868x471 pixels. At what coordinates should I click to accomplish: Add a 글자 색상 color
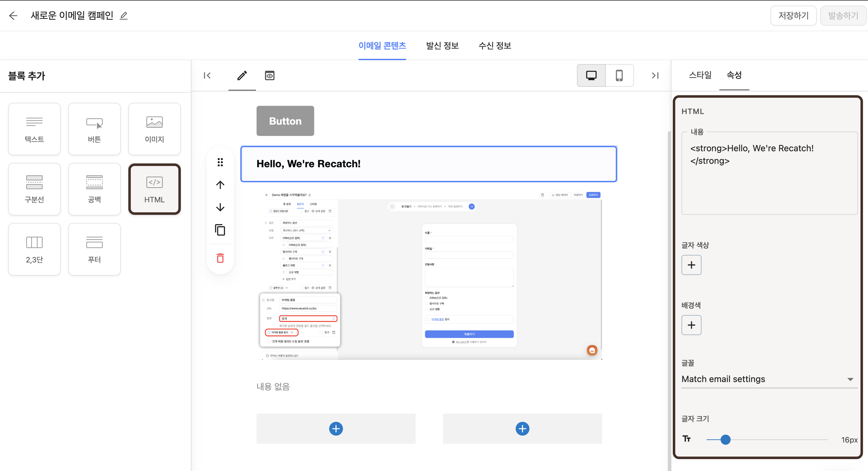(x=691, y=265)
